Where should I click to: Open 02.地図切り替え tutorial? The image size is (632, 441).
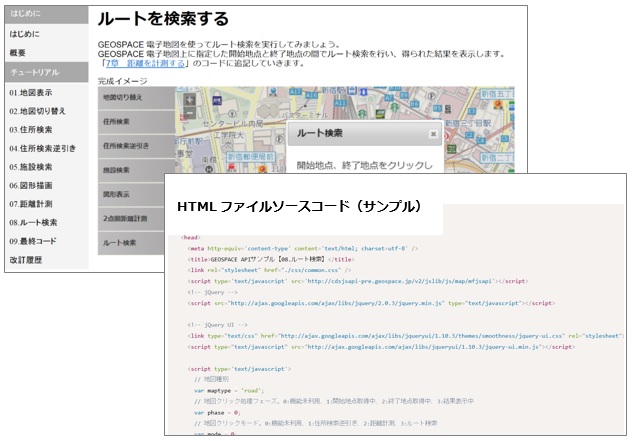[37, 111]
